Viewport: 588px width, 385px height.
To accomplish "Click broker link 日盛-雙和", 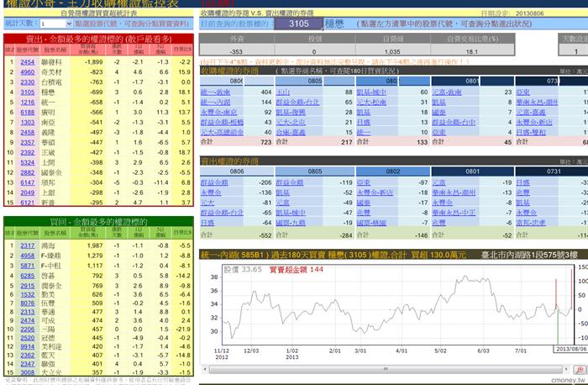I will 531,133.
